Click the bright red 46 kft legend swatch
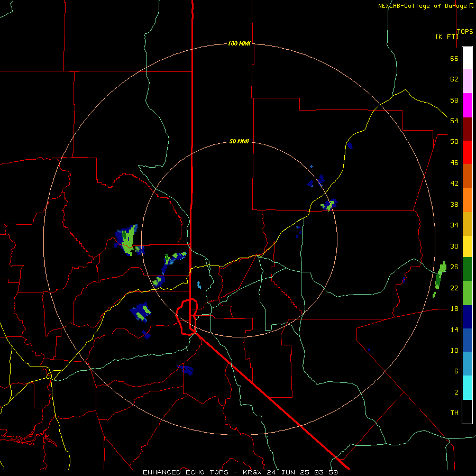The image size is (476, 476). tap(467, 152)
